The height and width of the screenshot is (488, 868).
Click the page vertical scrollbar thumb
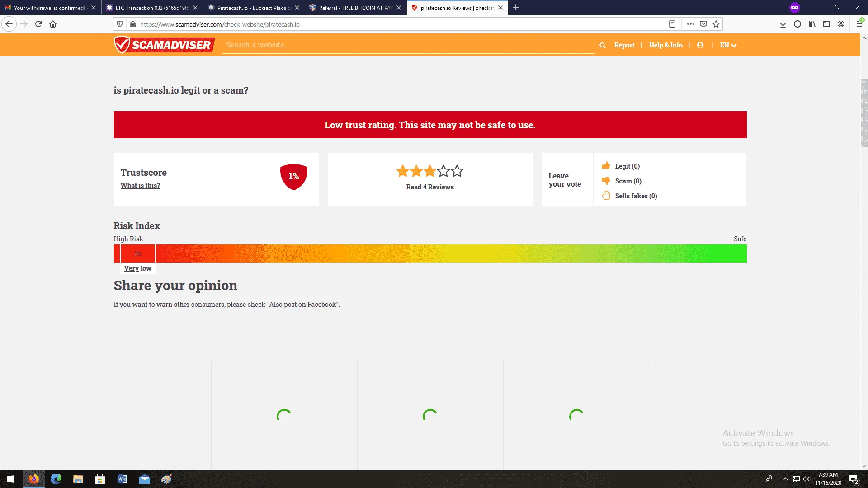click(864, 113)
